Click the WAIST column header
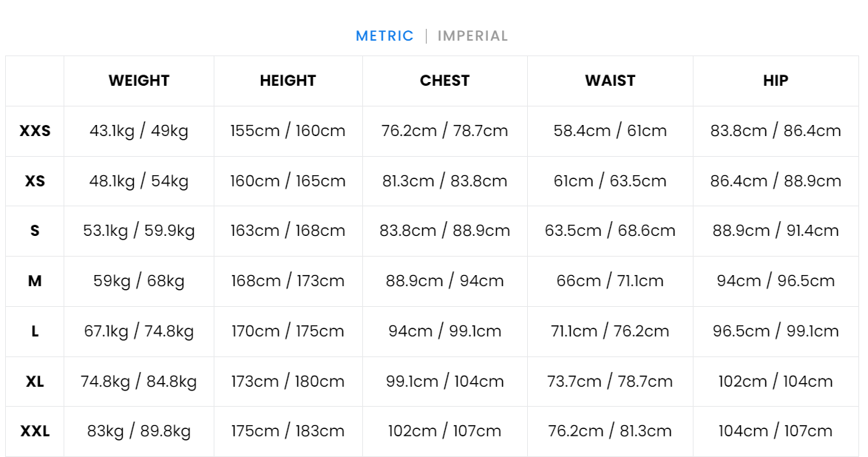The height and width of the screenshot is (457, 868). 610,81
